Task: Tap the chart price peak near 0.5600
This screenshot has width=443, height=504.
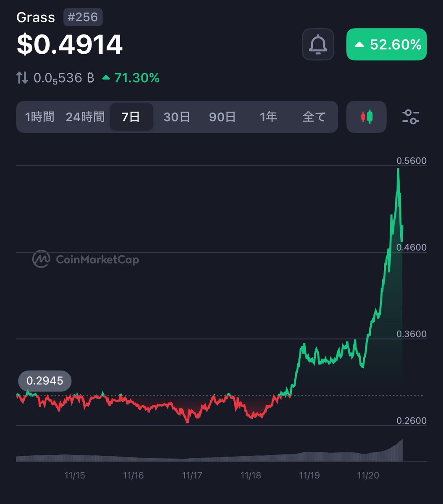Action: coord(398,170)
